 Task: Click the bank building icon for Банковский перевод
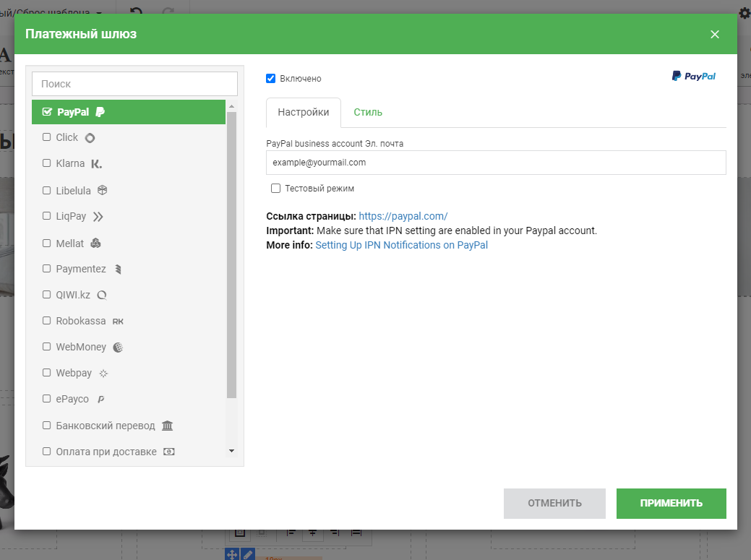coord(167,426)
